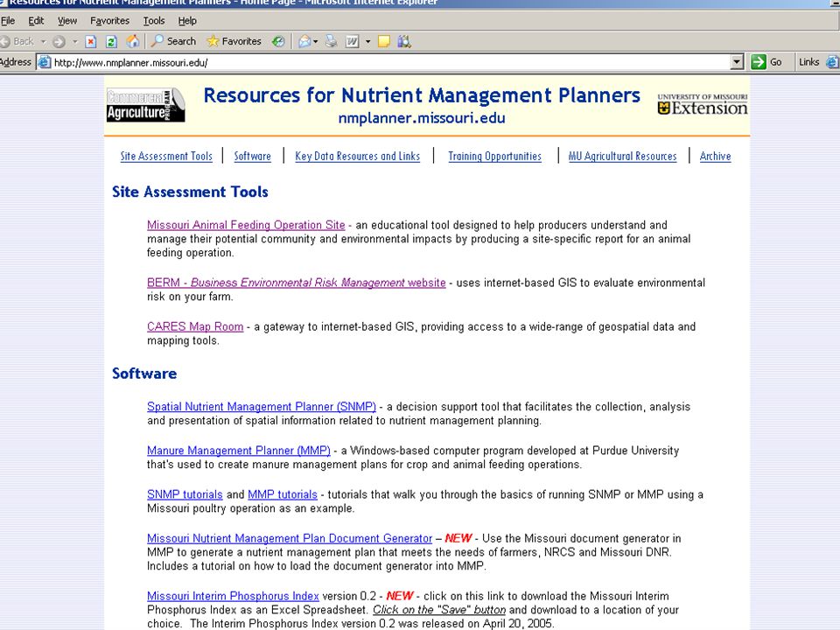The width and height of the screenshot is (840, 630).
Task: Open the Favorites pane
Action: coord(234,41)
